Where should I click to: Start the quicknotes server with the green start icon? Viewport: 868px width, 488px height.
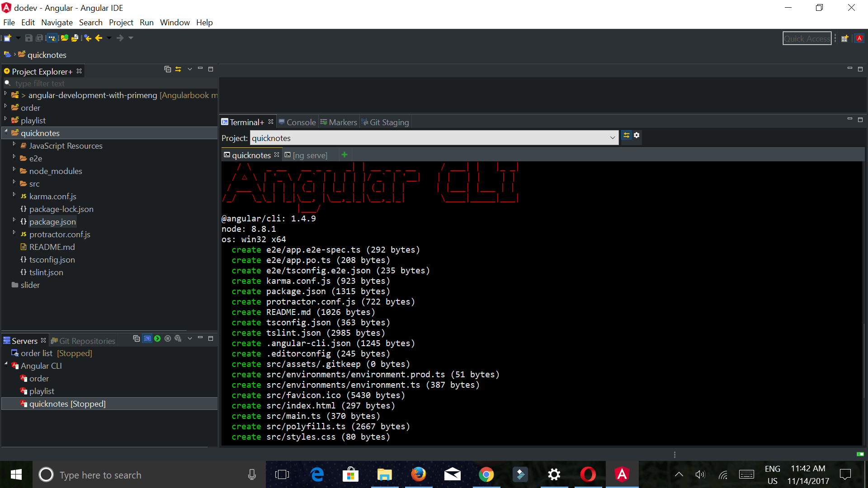click(157, 338)
